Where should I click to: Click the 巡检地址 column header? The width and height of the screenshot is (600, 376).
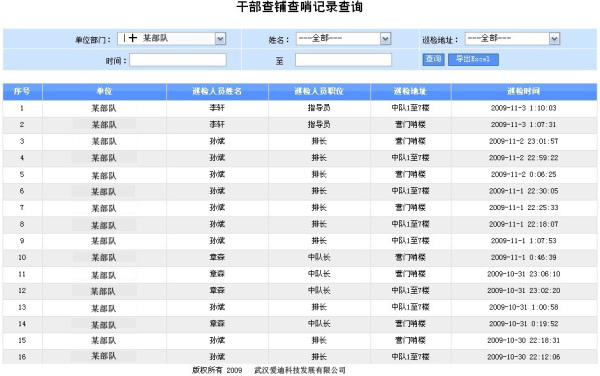tap(410, 91)
